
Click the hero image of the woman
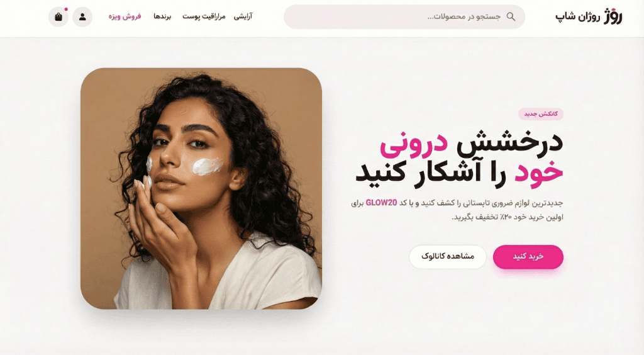tap(201, 189)
